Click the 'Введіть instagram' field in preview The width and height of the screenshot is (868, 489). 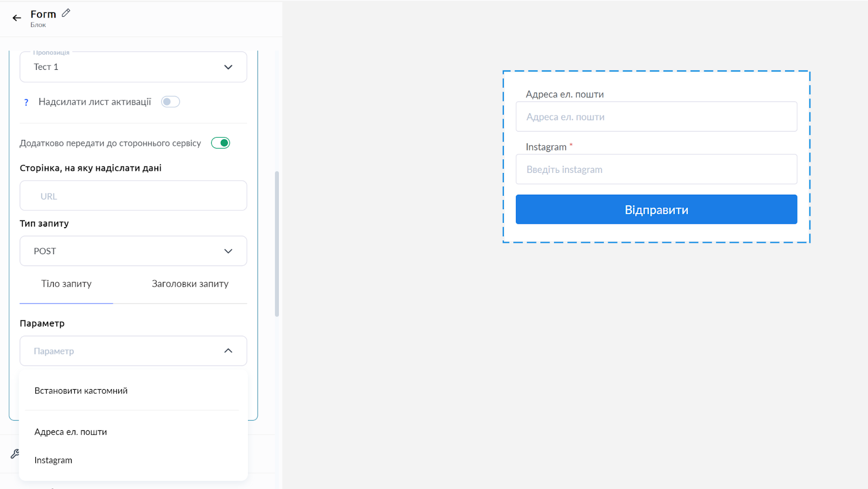tap(656, 169)
